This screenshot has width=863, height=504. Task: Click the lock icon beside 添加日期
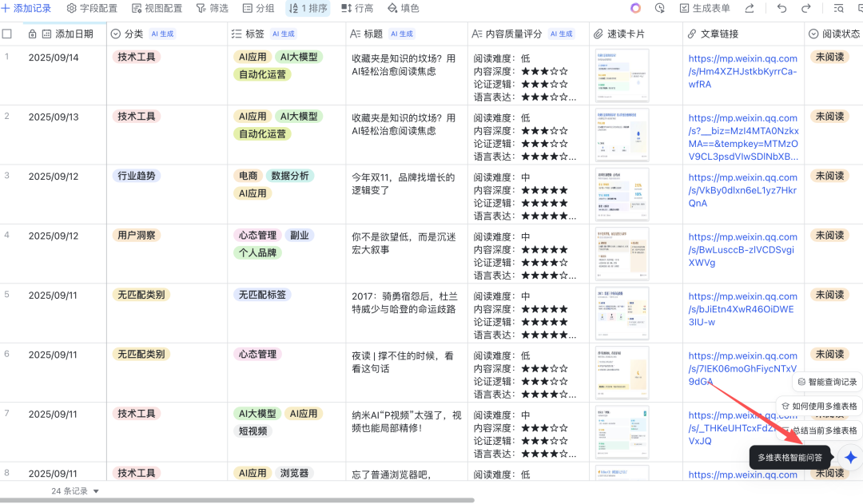point(32,34)
